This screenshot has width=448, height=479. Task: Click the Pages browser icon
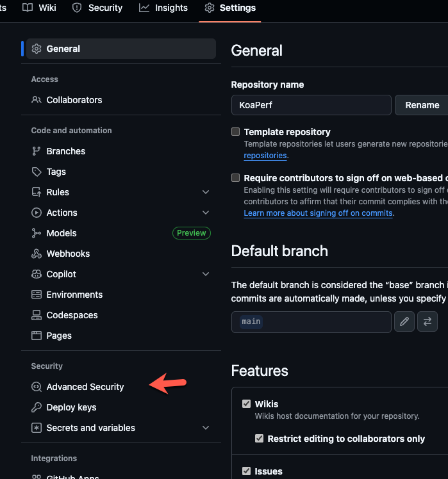click(x=37, y=336)
